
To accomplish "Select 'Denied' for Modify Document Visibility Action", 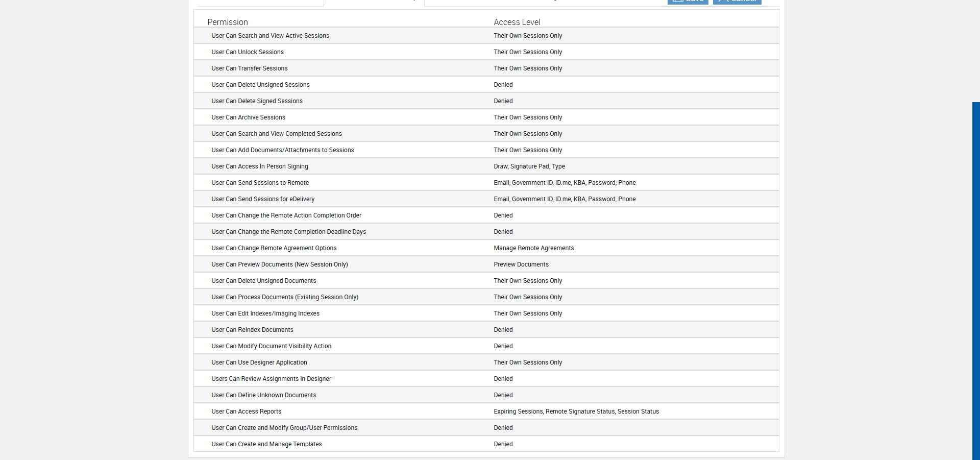I will (503, 346).
